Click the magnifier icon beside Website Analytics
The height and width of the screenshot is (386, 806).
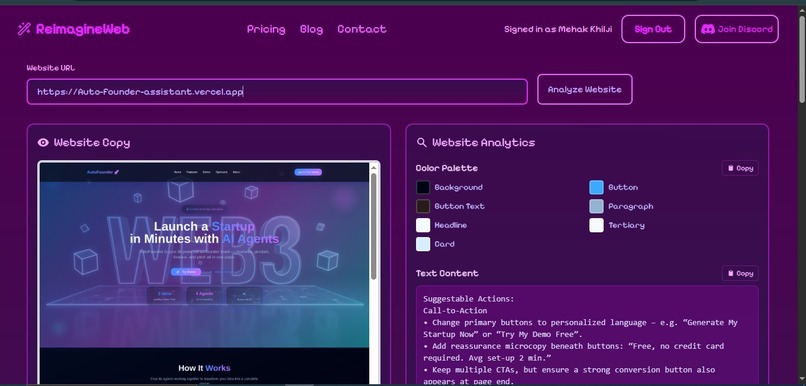(422, 142)
